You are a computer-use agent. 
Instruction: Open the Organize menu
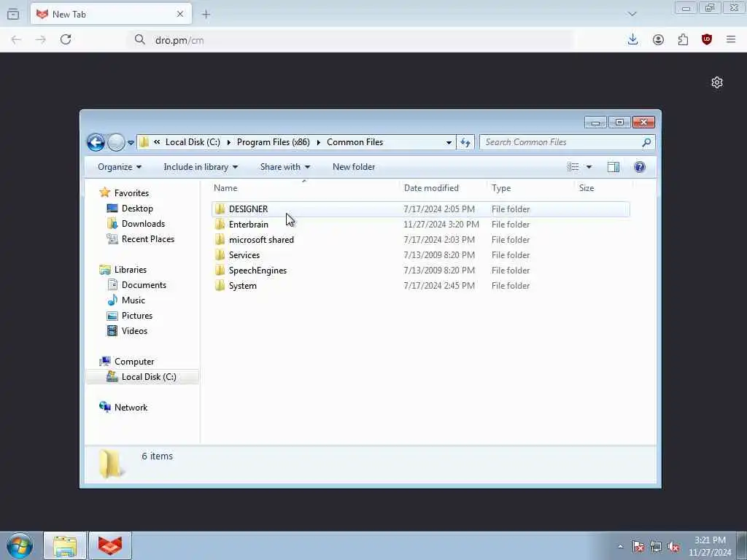pos(120,167)
